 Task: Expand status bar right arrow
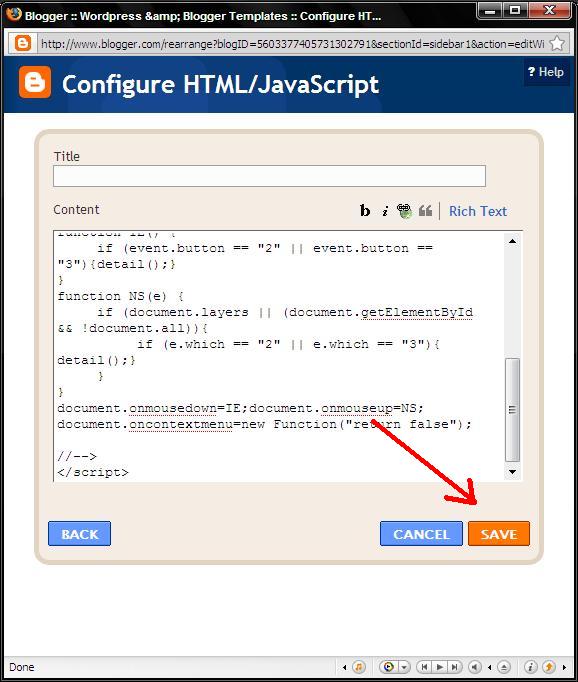565,667
